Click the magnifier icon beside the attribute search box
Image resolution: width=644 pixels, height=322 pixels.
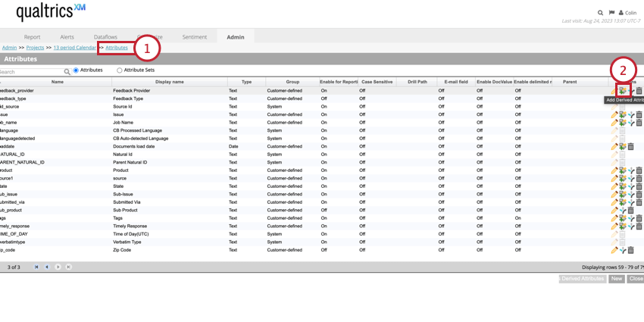pyautogui.click(x=67, y=72)
